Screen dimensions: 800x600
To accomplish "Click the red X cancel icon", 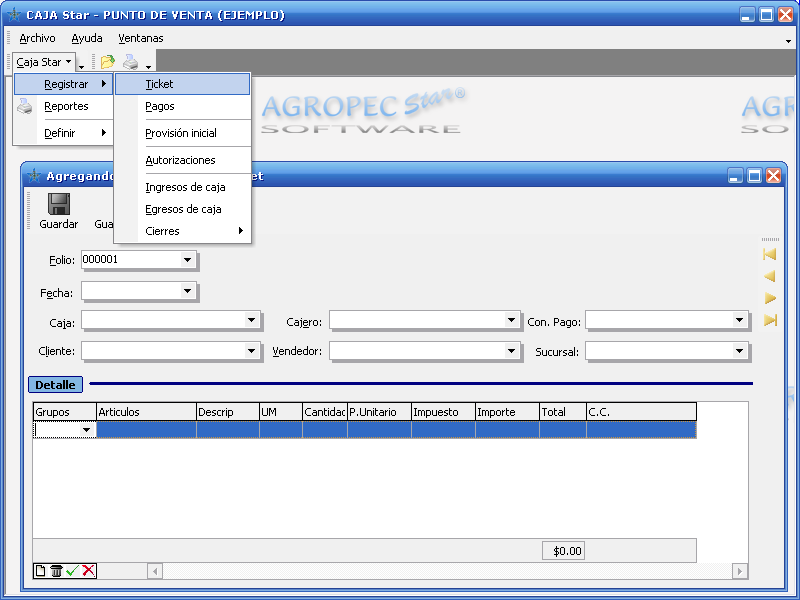I will click(88, 570).
